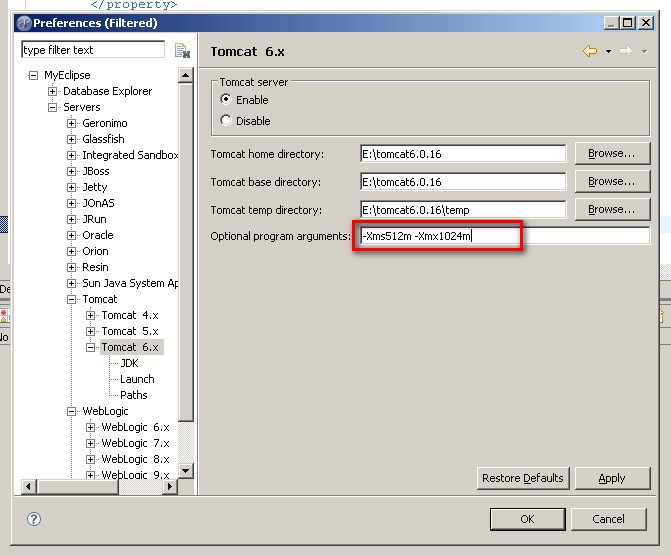Expand the Glassfish server node
This screenshot has width=671, height=556.
[x=71, y=139]
